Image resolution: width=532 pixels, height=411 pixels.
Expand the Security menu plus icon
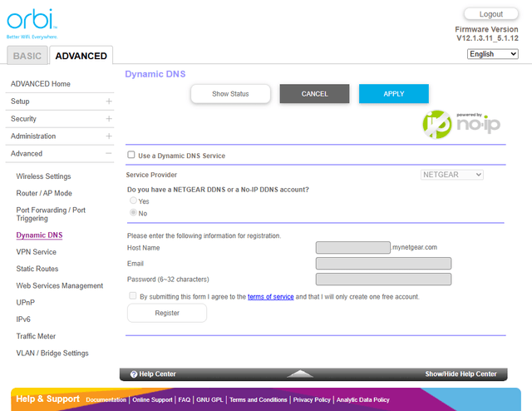pos(109,118)
